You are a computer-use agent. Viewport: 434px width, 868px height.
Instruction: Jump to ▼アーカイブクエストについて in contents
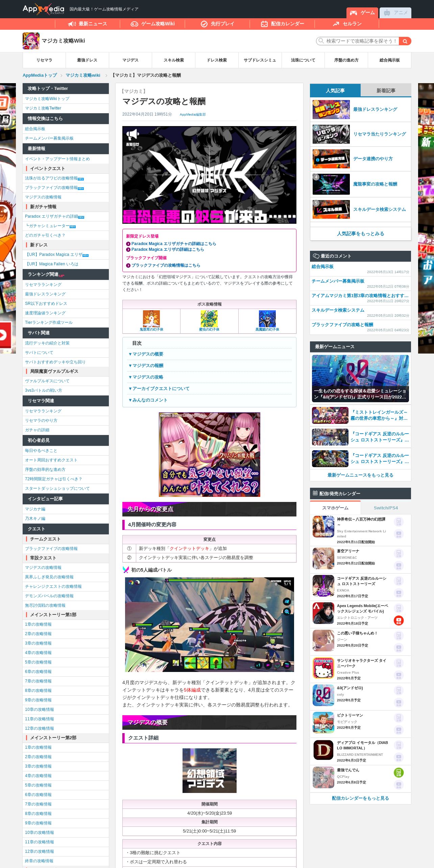tap(159, 388)
